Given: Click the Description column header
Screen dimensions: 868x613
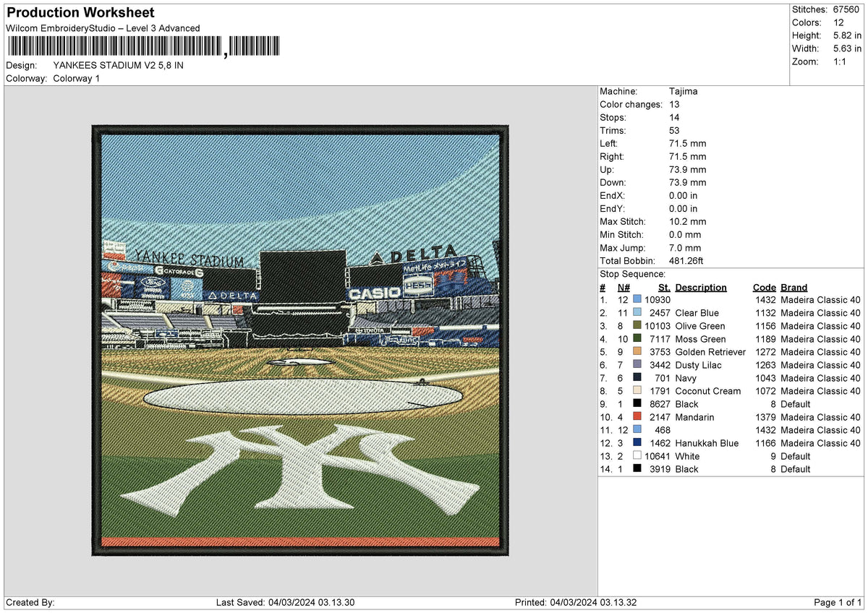Looking at the screenshot, I should coord(701,287).
